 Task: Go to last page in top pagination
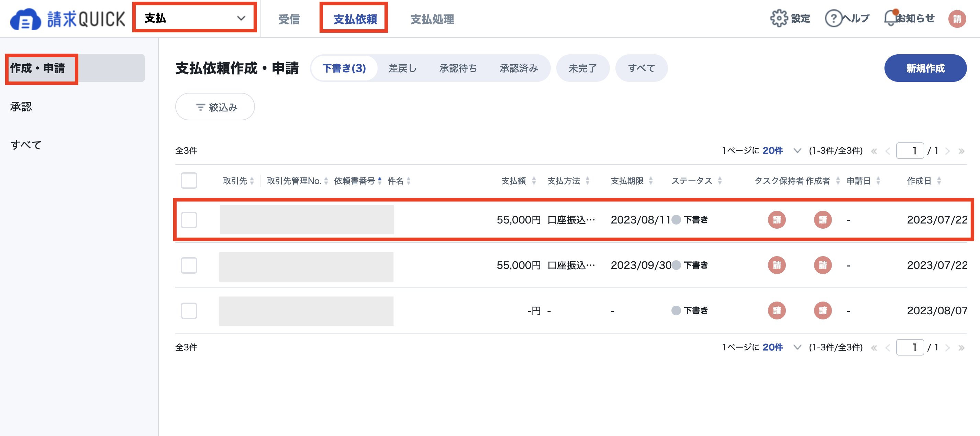tap(961, 151)
